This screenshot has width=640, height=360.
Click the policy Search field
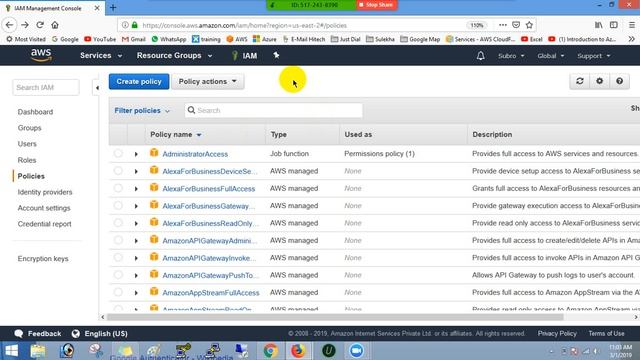273,110
